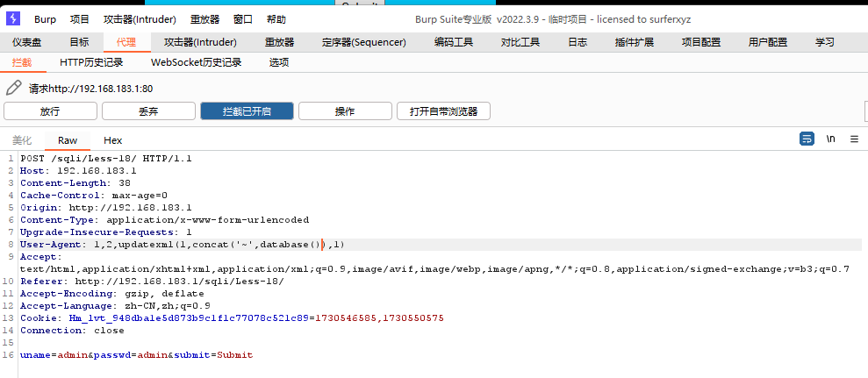Click the User-Agent updatexml payload line
Screen dimensions: 868x378
[x=183, y=244]
